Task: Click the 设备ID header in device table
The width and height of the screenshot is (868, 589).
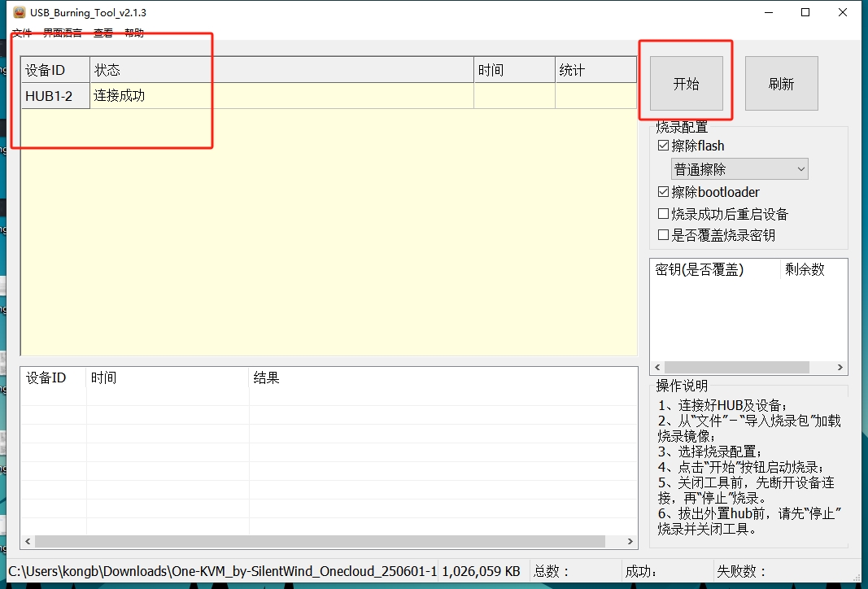Action: coord(55,70)
